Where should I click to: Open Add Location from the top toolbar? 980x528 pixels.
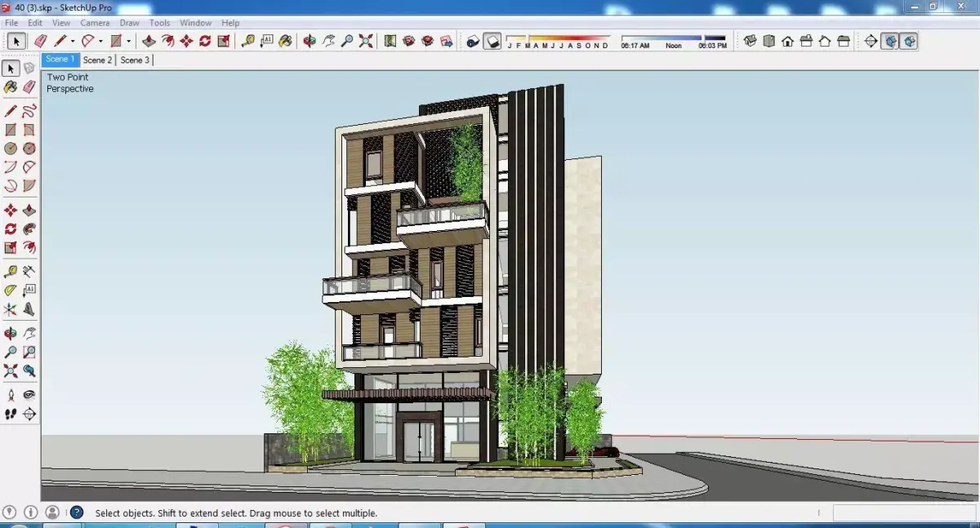tap(390, 41)
